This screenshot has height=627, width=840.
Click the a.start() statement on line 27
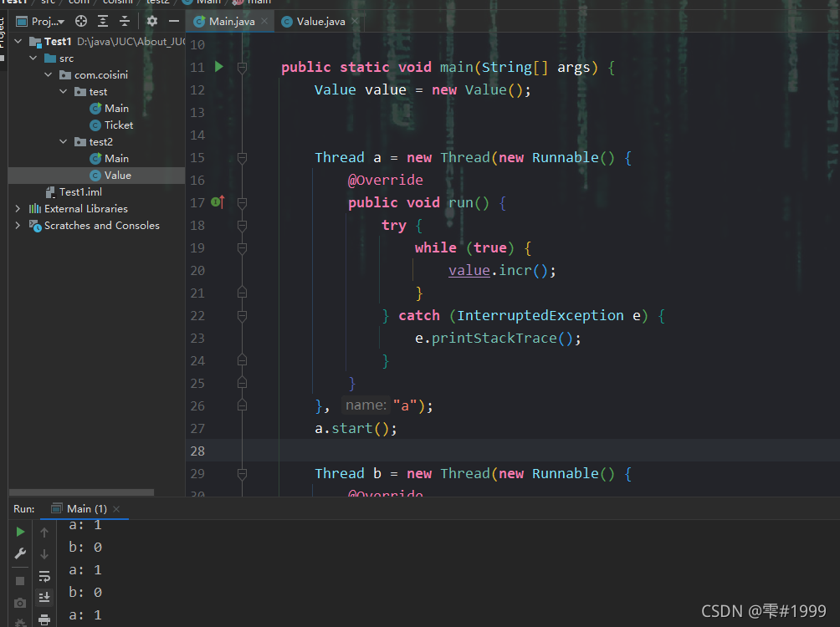[x=356, y=428]
